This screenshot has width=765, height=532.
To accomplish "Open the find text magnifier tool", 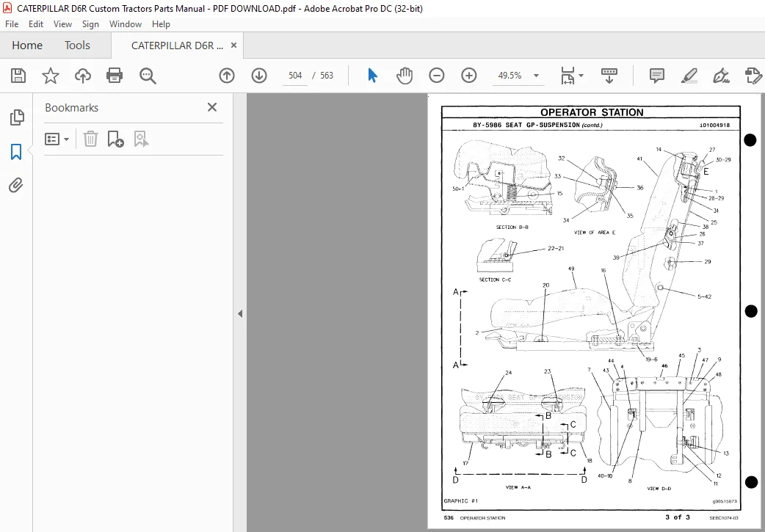I will click(x=148, y=76).
